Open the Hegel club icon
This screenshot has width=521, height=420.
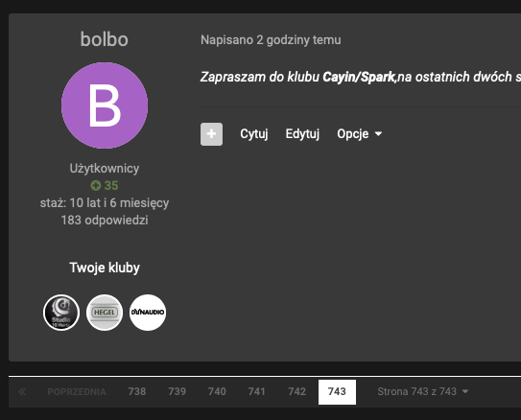[105, 313]
